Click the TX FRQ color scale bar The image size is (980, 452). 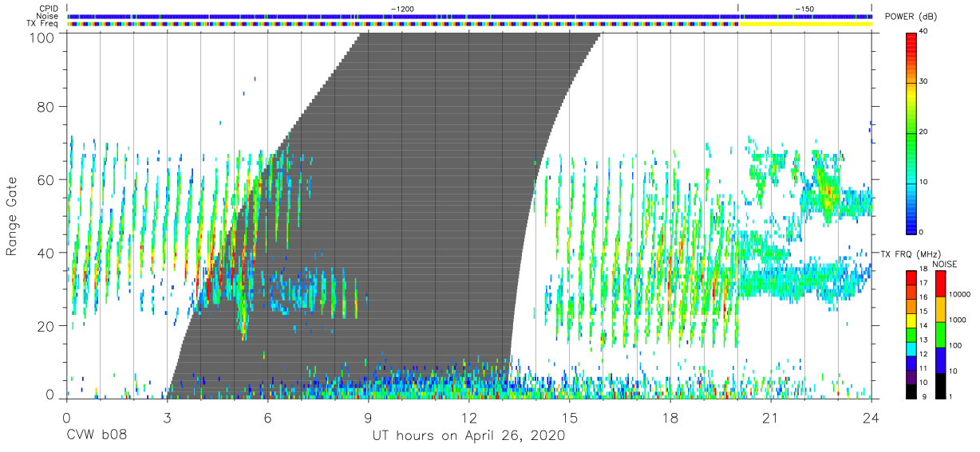click(911, 334)
